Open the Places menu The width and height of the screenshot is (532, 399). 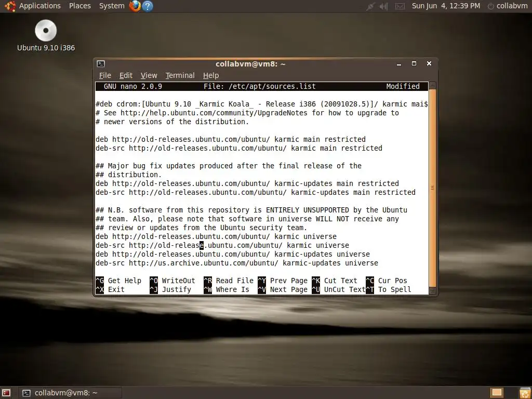click(79, 6)
